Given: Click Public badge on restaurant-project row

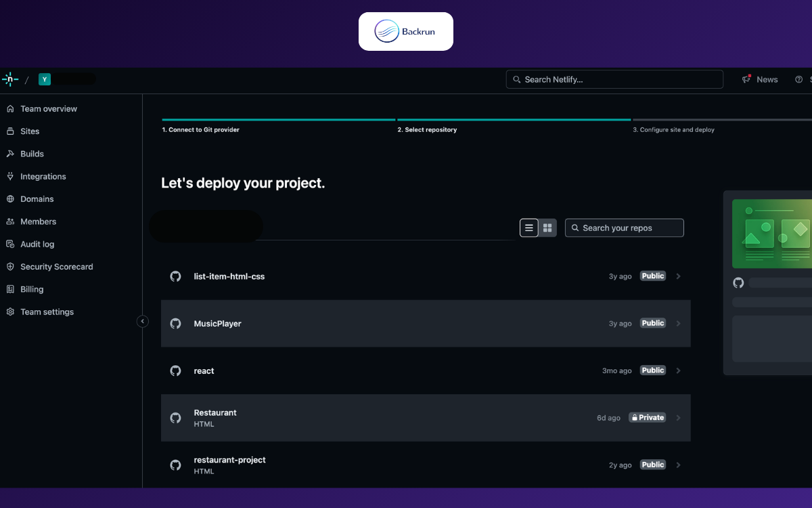Looking at the screenshot, I should click(653, 465).
